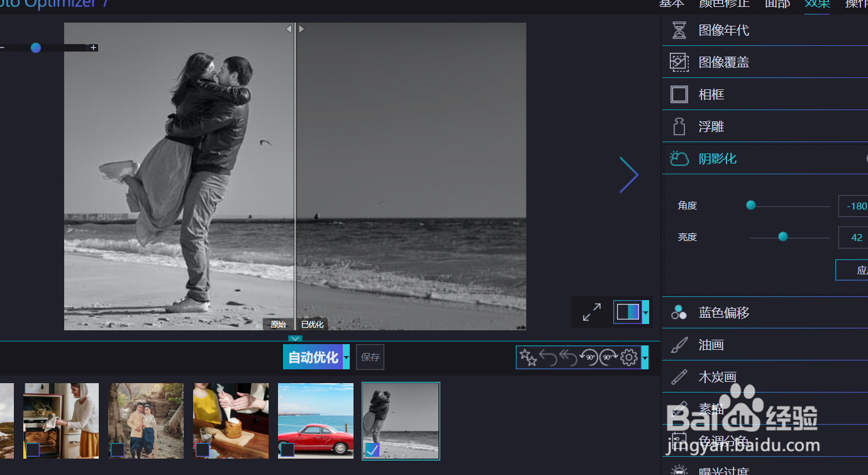Click the 浮雕 emboss icon
Viewport: 868px width, 475px height.
pyautogui.click(x=679, y=126)
